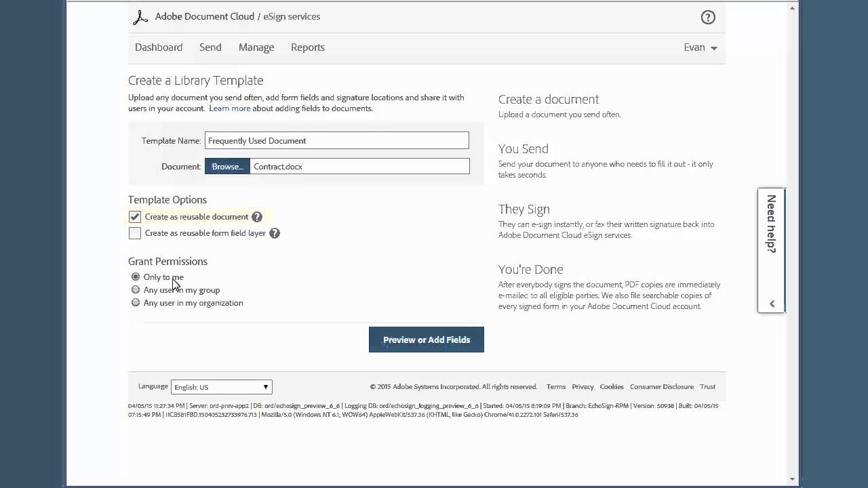Open the Trust footer link
The height and width of the screenshot is (488, 868).
pos(708,386)
